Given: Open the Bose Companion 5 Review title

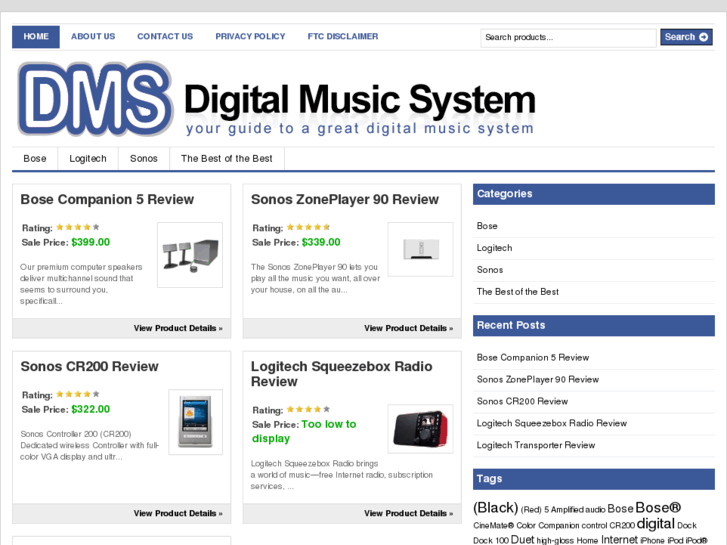Looking at the screenshot, I should click(107, 199).
